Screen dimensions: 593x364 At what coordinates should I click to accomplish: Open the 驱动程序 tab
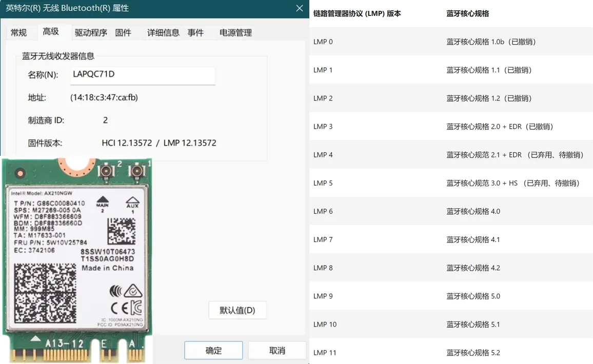point(91,32)
